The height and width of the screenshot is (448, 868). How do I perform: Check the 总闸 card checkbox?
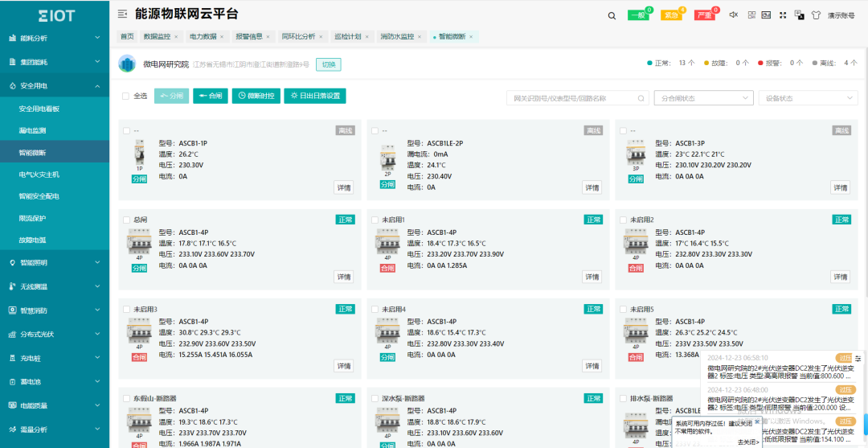point(126,220)
